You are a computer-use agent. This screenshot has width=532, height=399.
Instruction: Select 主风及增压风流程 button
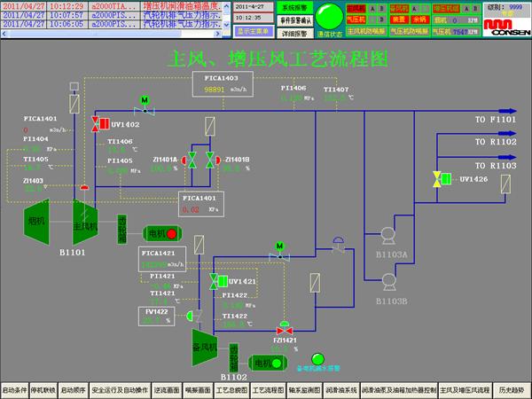(x=465, y=390)
